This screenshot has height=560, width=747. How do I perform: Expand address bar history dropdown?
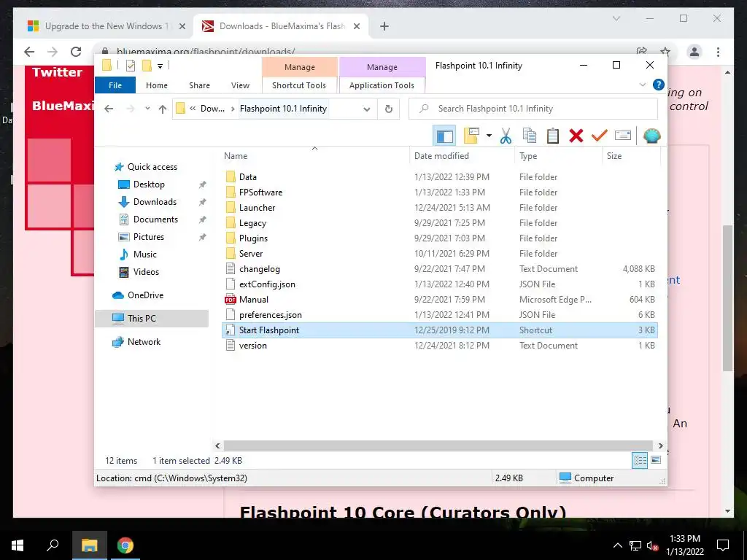(367, 109)
